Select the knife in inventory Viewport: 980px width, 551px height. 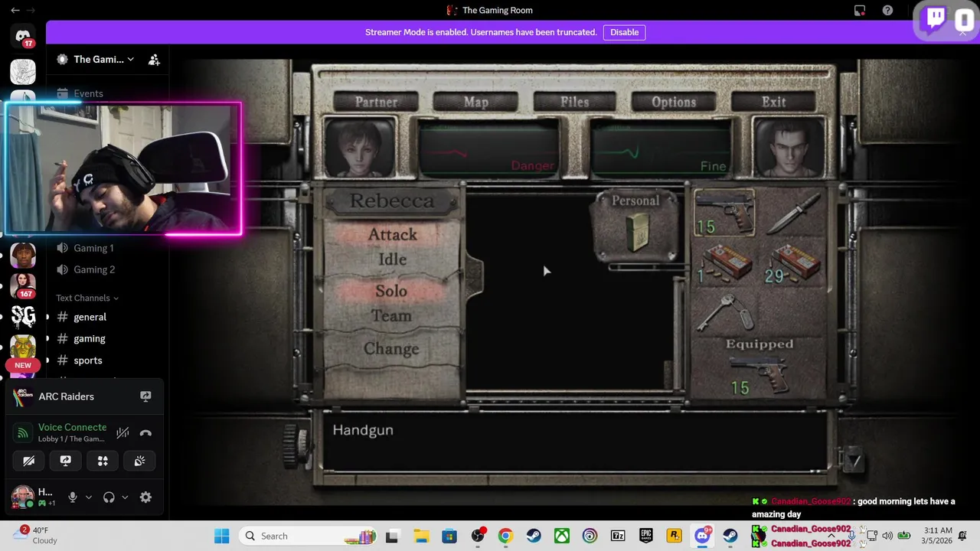(792, 213)
